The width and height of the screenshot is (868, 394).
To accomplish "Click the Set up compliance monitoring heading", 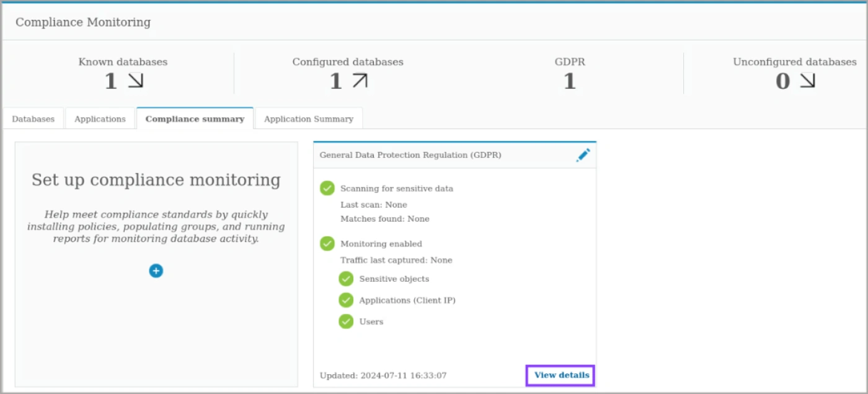I will (156, 180).
